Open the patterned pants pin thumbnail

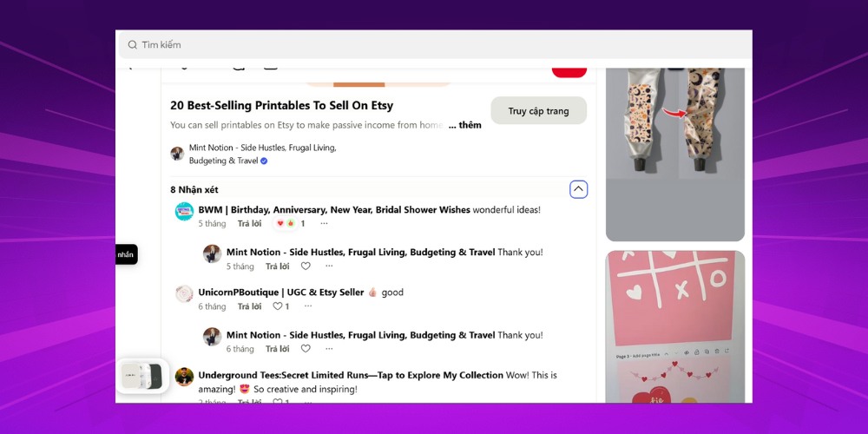674,155
